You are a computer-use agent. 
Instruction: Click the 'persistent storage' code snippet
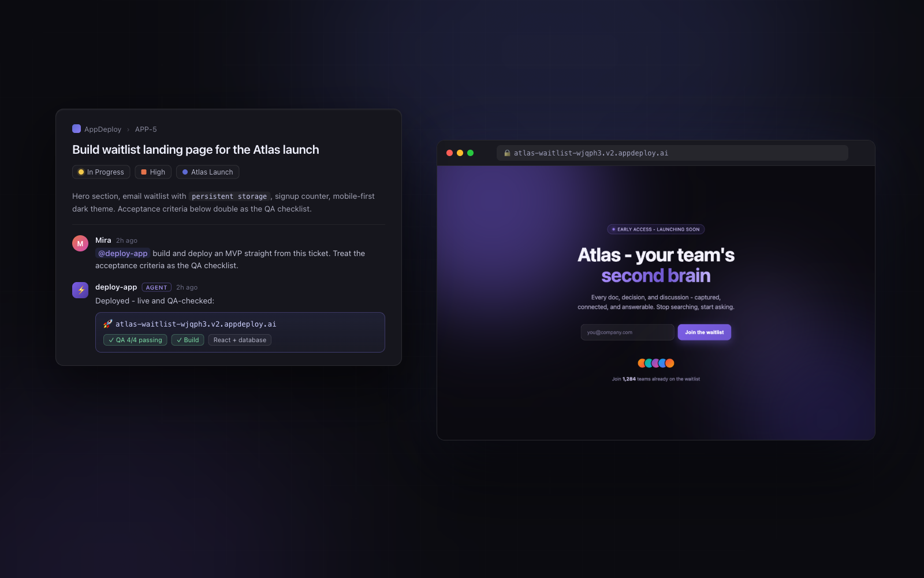(x=229, y=197)
